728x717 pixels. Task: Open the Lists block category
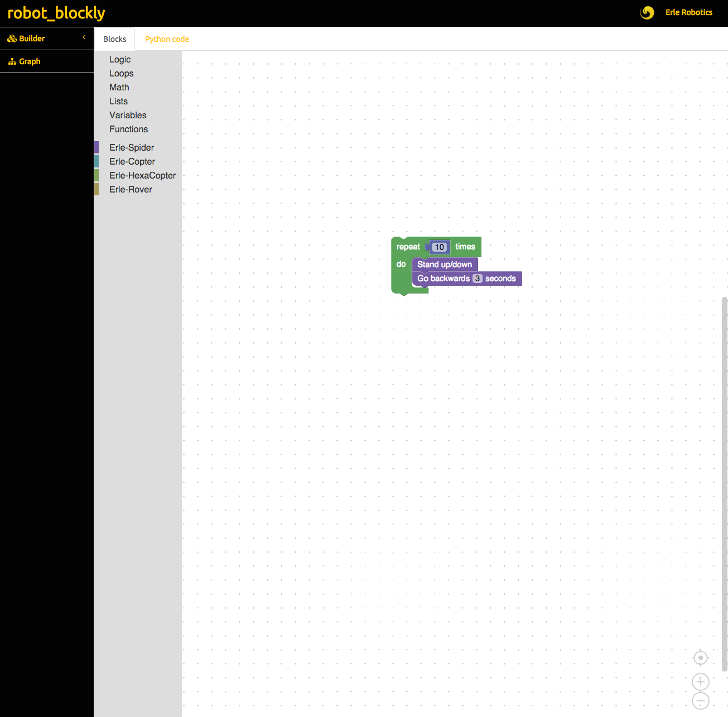coord(138,101)
